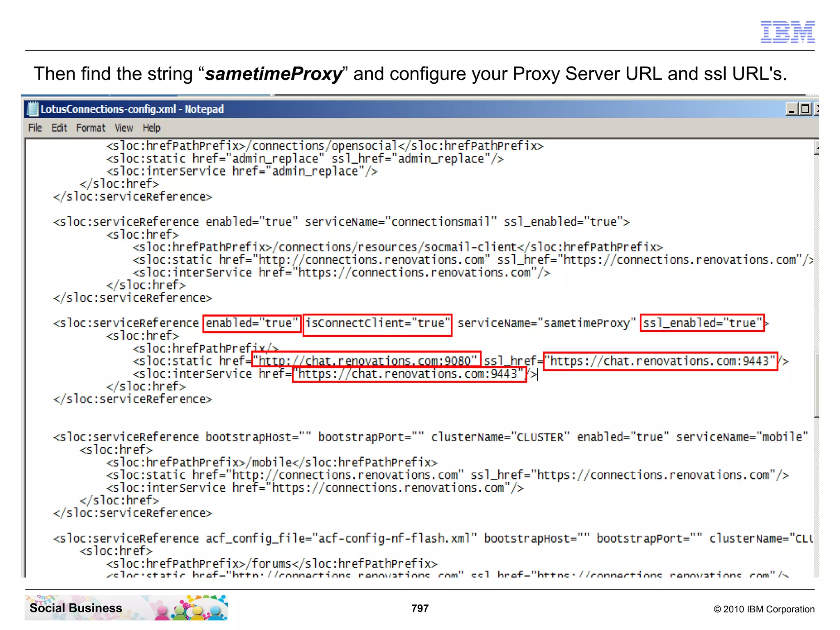Click the serviceName="mobile" text

click(742, 437)
